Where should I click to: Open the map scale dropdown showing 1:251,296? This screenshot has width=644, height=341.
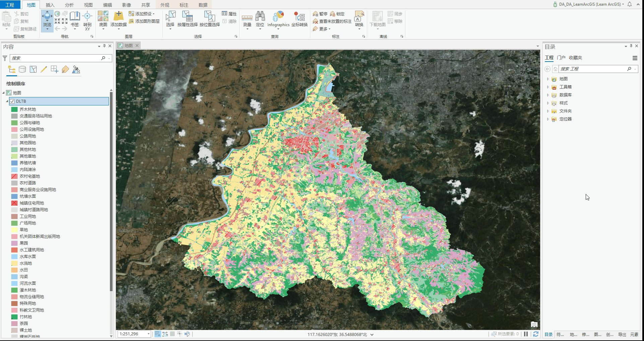pyautogui.click(x=148, y=334)
